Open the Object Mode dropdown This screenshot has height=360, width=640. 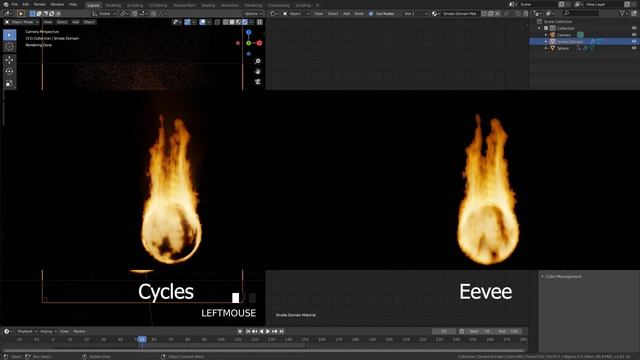[x=22, y=22]
